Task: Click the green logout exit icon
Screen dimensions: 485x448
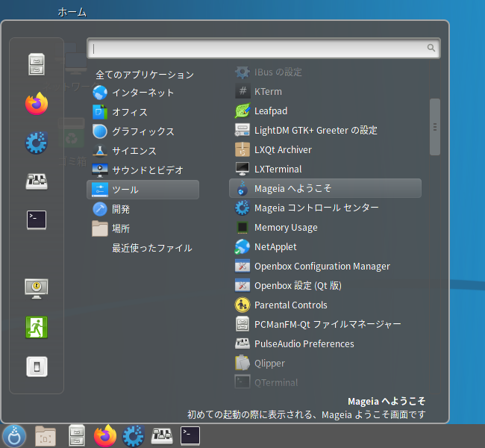Action: coord(37,327)
